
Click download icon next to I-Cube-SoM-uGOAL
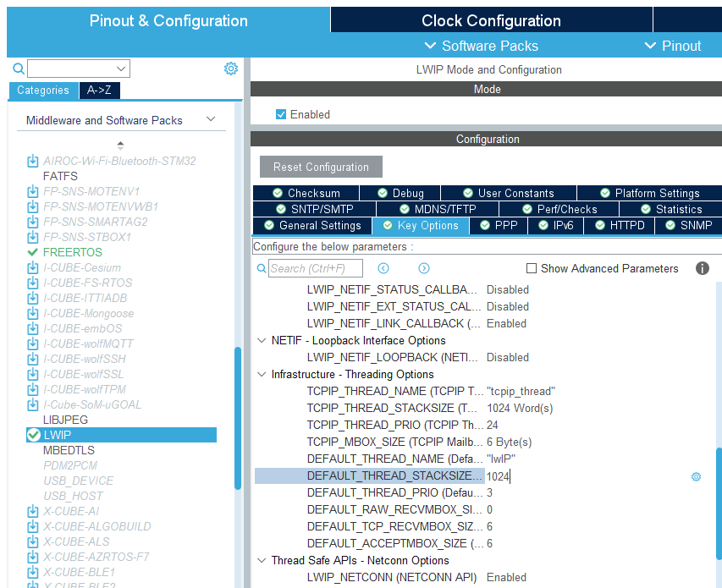[x=33, y=404]
